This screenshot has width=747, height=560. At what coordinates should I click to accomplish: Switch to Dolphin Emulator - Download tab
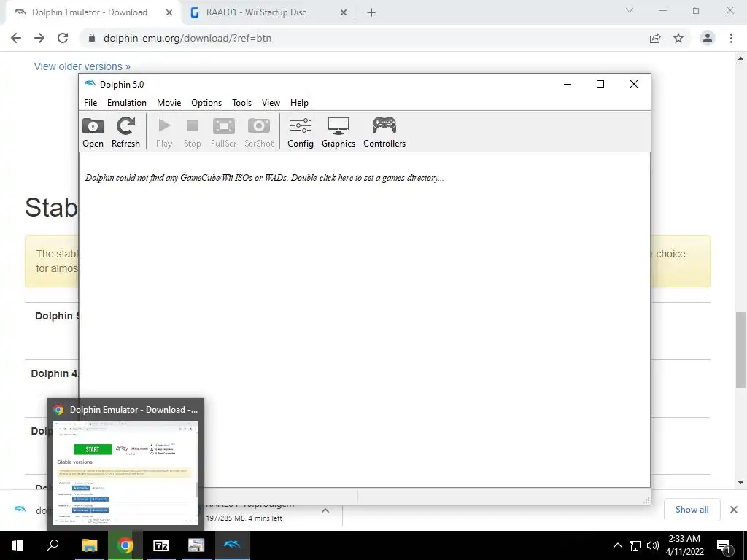click(x=90, y=12)
